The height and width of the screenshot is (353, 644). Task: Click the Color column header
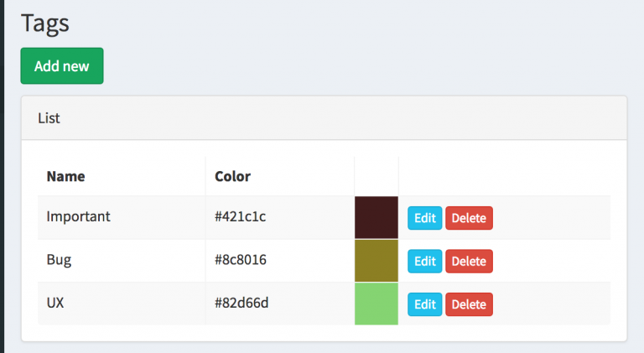(232, 176)
